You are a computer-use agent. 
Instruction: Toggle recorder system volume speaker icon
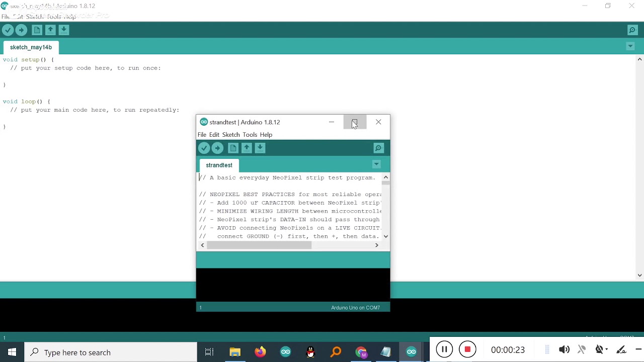click(565, 349)
